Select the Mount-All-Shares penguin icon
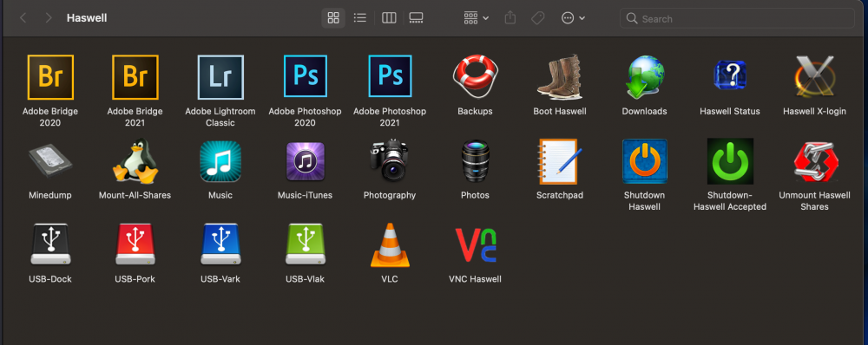The width and height of the screenshot is (868, 345). point(135,161)
